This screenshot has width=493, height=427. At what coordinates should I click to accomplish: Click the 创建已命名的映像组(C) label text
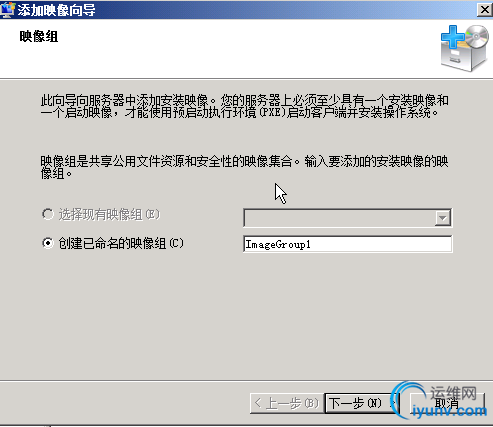click(121, 243)
